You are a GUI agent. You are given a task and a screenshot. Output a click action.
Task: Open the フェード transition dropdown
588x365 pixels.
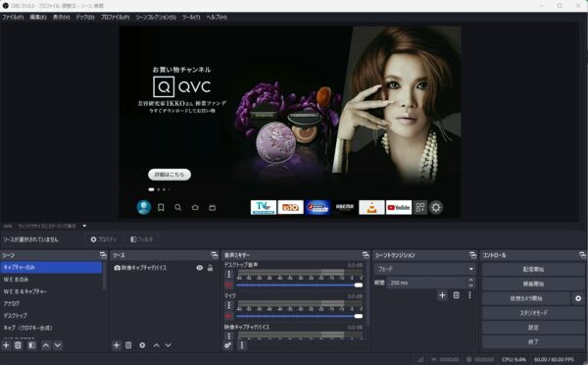point(424,269)
